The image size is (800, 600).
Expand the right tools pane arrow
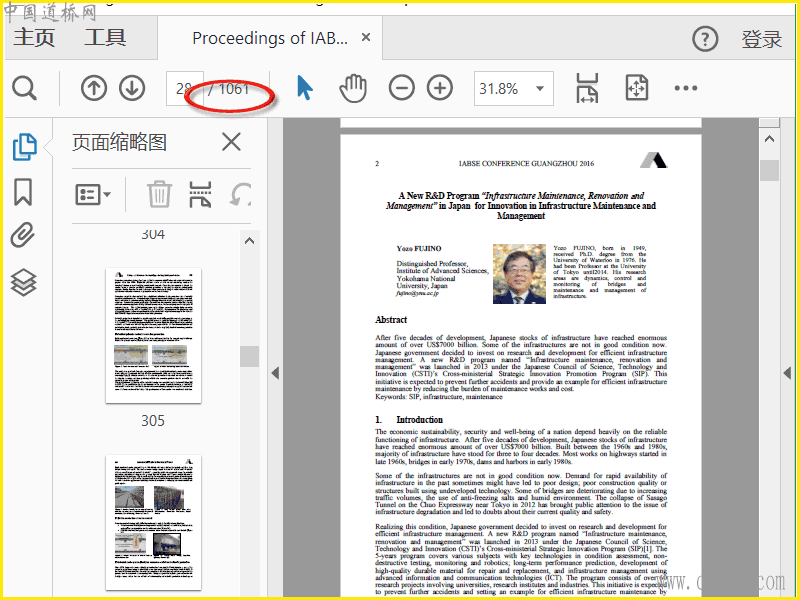[787, 373]
